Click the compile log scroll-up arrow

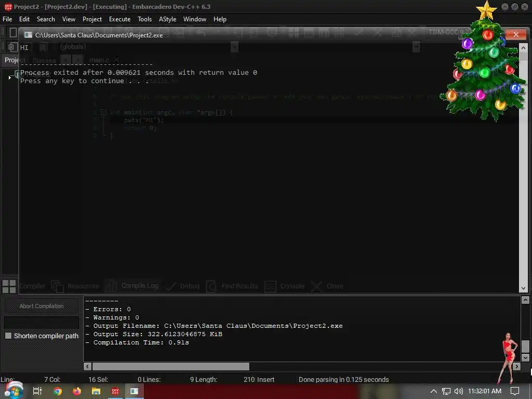(x=525, y=300)
